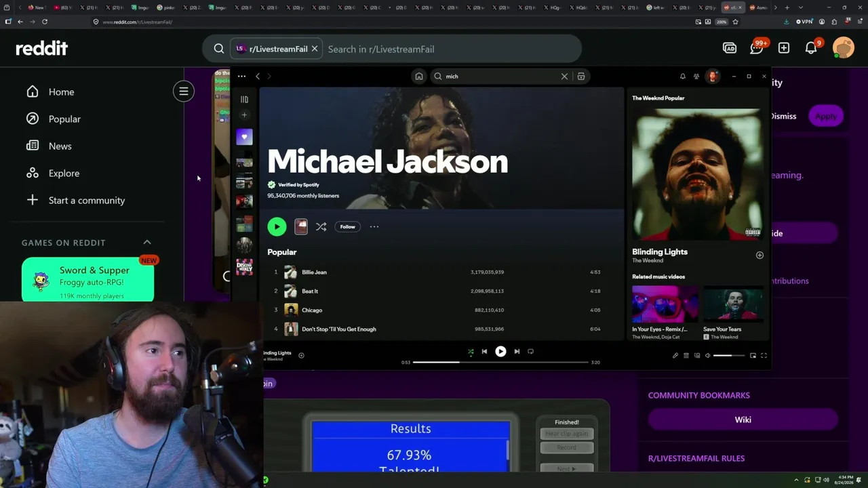Open the In Your Eyes Remix video
Viewport: 868px width, 488px height.
[x=664, y=312]
